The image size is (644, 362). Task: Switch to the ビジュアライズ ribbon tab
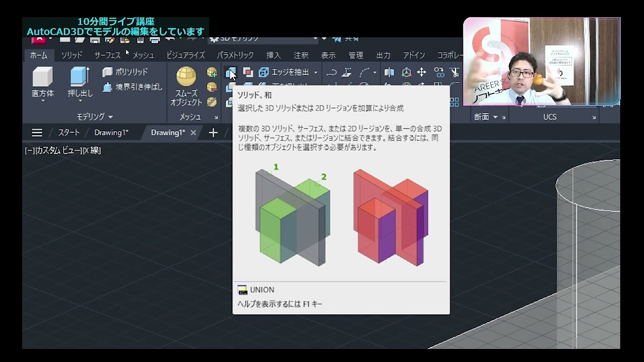186,55
